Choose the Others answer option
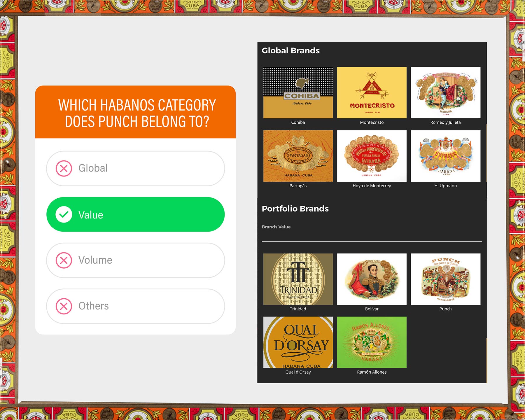 [135, 306]
